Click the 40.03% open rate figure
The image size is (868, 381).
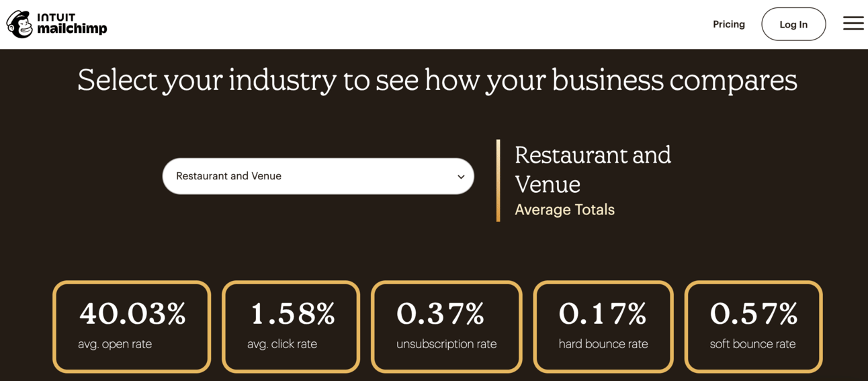pyautogui.click(x=132, y=314)
